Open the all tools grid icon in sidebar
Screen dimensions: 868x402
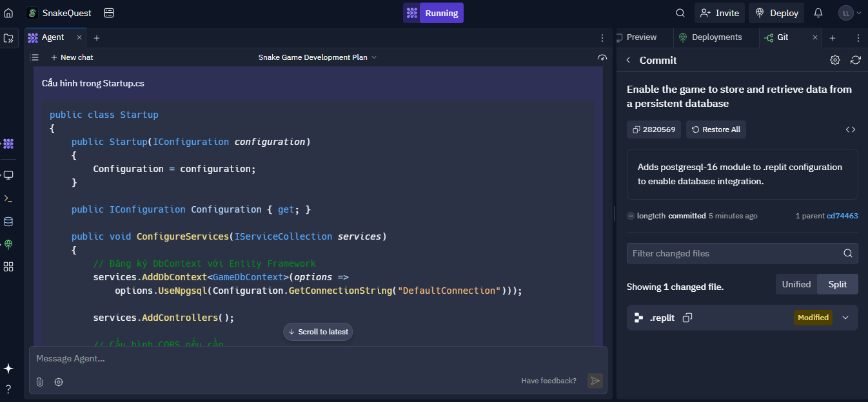point(8,267)
